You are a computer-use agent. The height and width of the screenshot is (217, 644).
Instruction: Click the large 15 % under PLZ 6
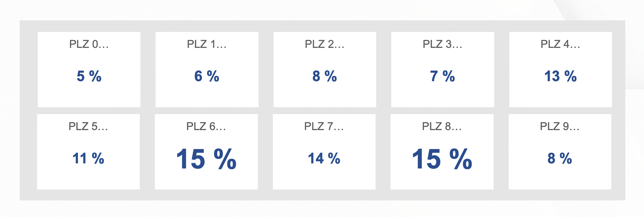coord(206,159)
